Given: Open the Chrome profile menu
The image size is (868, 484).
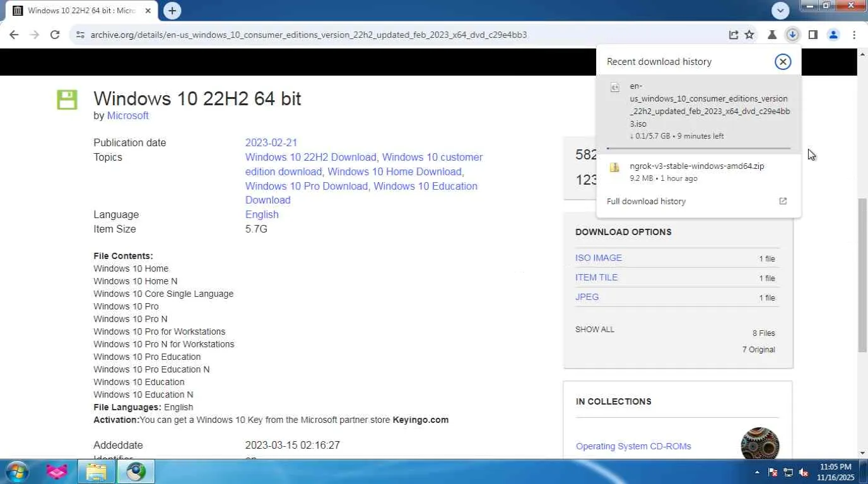Looking at the screenshot, I should [x=833, y=35].
